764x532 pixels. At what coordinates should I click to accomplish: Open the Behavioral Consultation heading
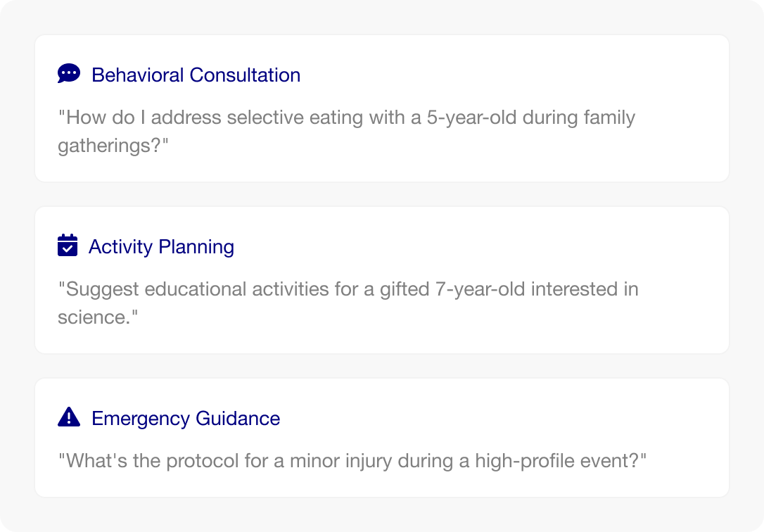coord(196,75)
